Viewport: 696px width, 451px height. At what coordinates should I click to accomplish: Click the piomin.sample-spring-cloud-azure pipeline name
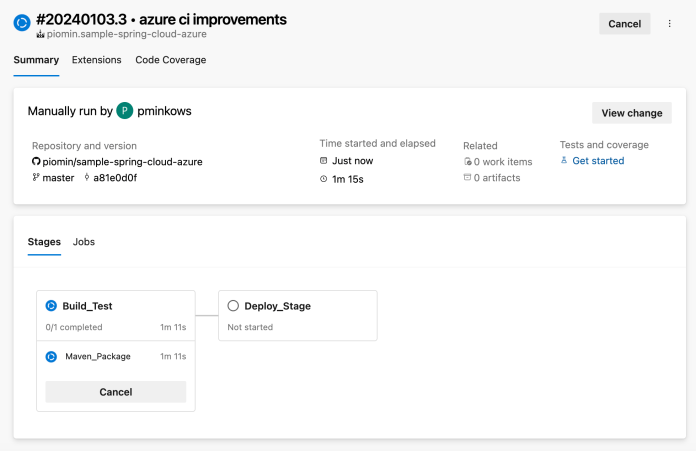[x=127, y=34]
